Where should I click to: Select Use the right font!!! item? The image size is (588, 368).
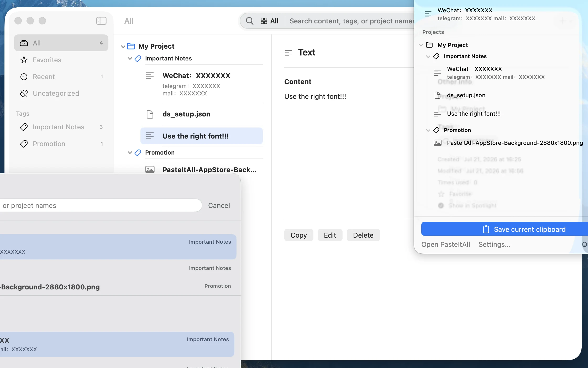coord(202,136)
